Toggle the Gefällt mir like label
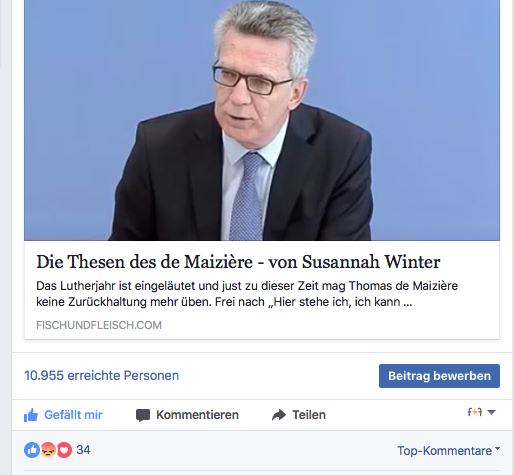 pyautogui.click(x=73, y=415)
